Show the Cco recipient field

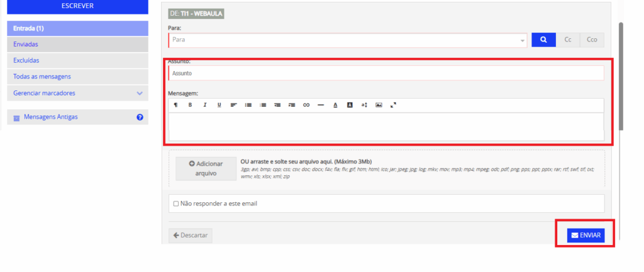click(x=591, y=40)
